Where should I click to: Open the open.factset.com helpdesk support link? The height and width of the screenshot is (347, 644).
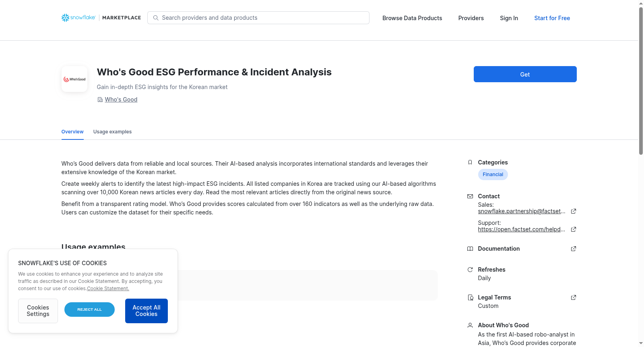(x=522, y=229)
